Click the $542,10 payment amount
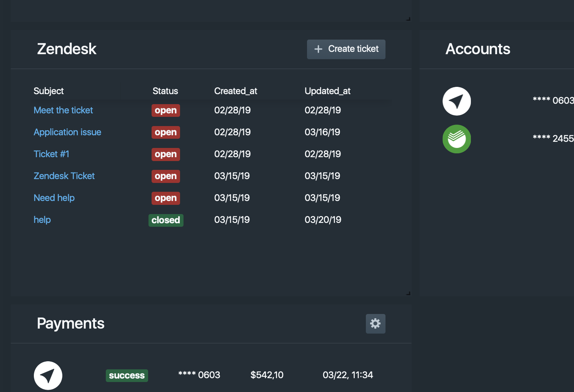Image resolution: width=574 pixels, height=392 pixels. 267,375
